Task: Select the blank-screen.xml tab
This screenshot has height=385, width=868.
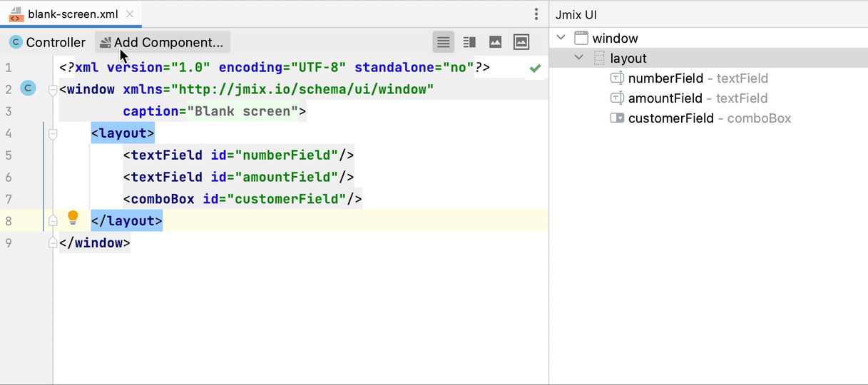Action: [72, 14]
